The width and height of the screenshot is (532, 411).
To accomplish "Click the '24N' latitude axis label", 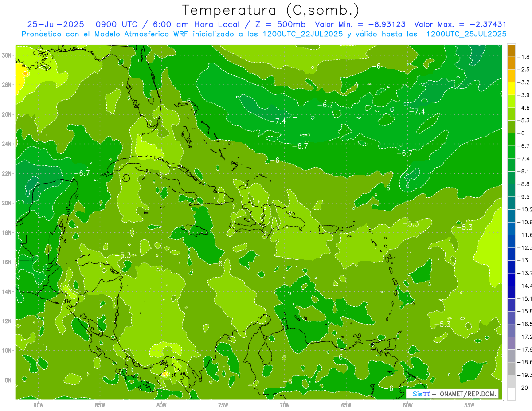I will [x=7, y=144].
